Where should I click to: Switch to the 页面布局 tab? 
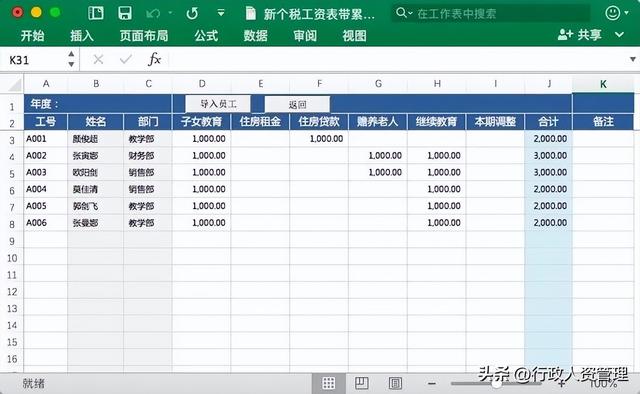144,36
